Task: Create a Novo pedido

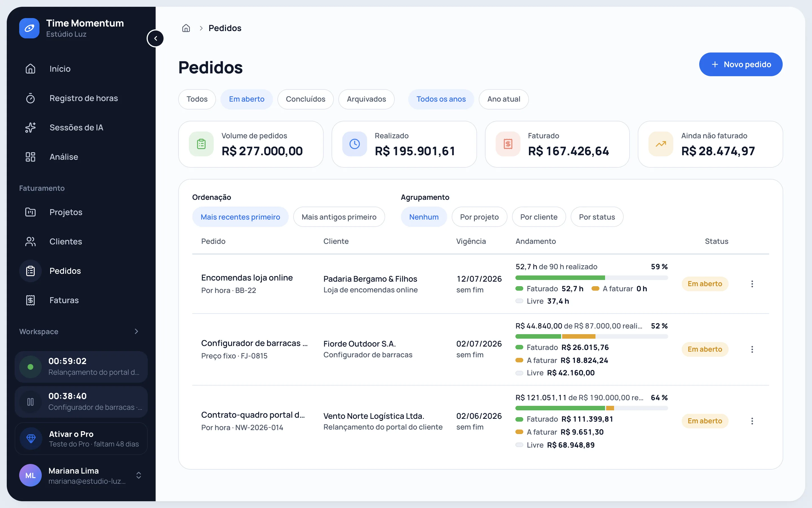Action: pos(741,65)
